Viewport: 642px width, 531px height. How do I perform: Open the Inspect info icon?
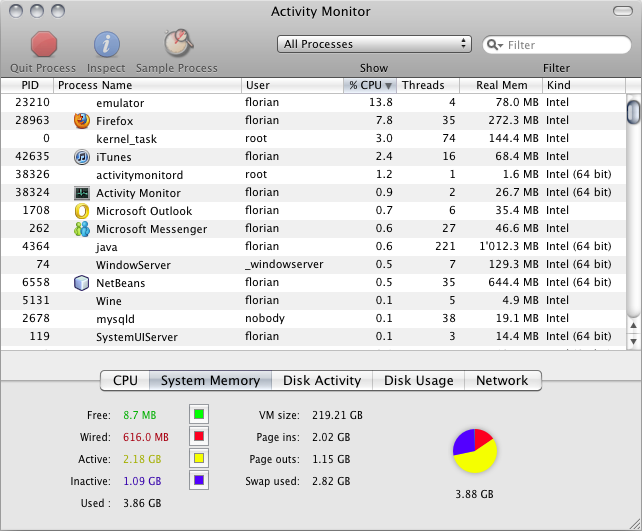(x=107, y=45)
